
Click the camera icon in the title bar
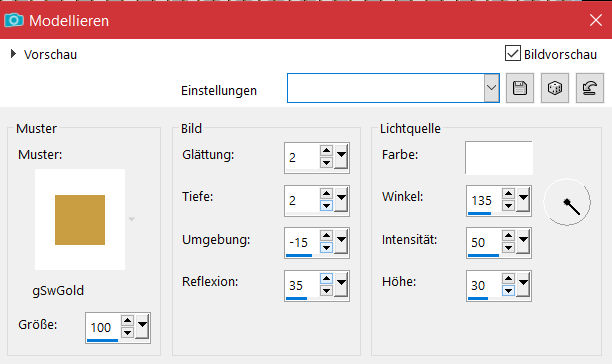pyautogui.click(x=14, y=20)
